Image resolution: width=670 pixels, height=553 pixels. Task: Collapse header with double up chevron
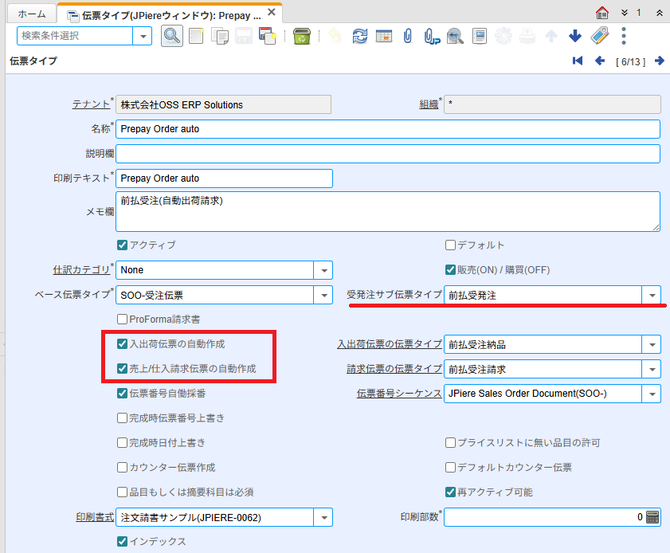coord(659,13)
